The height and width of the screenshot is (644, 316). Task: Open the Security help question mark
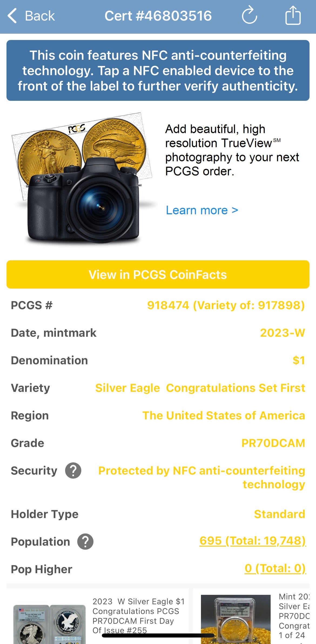(x=73, y=471)
